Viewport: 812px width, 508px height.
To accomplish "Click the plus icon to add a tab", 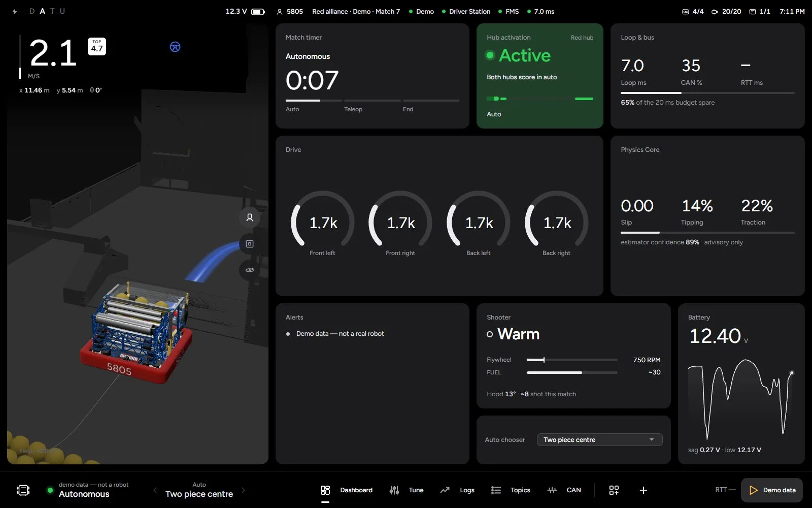I will pos(644,490).
